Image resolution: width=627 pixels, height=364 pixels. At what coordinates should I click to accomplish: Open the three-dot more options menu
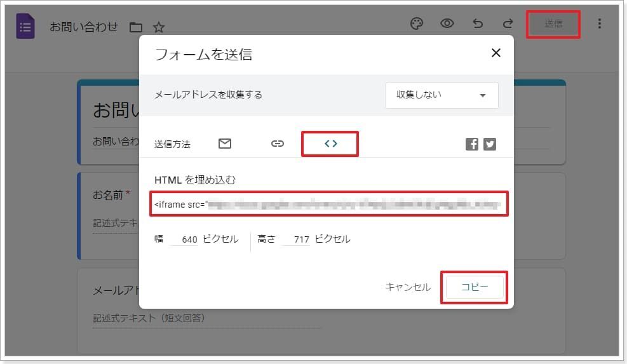click(x=600, y=24)
